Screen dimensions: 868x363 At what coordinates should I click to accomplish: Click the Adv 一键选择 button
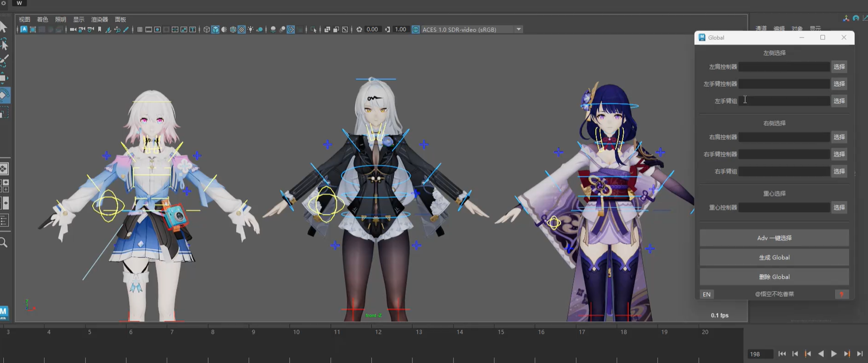tap(774, 238)
